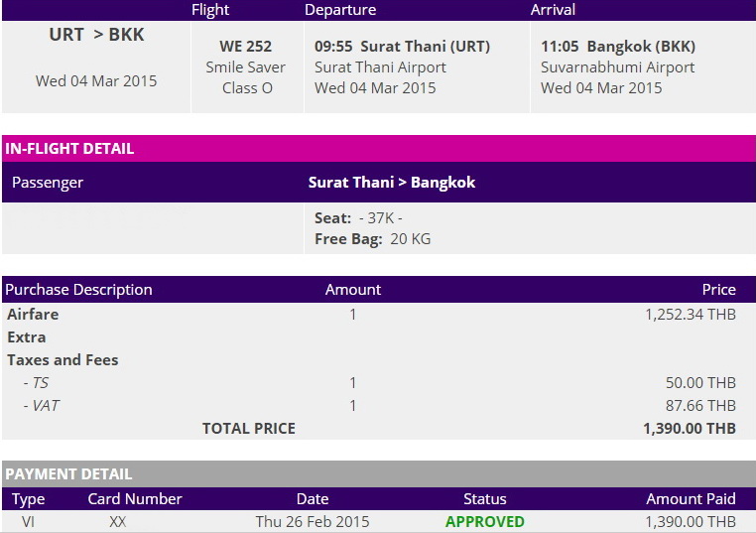Click the Departure column header
756x533 pixels.
340,10
